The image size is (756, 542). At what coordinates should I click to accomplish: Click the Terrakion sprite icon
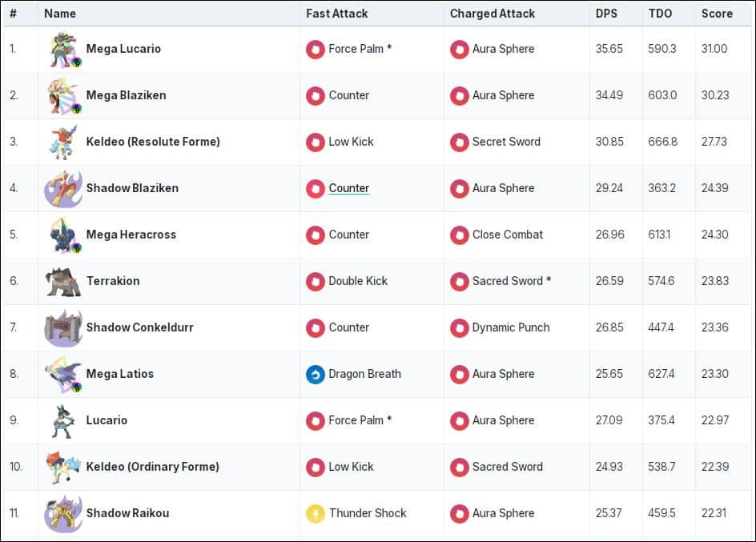[x=63, y=281]
